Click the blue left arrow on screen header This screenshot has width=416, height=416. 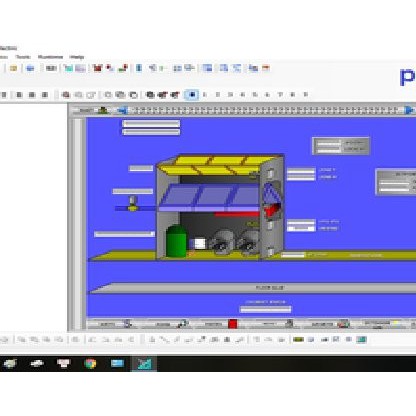[x=123, y=110]
